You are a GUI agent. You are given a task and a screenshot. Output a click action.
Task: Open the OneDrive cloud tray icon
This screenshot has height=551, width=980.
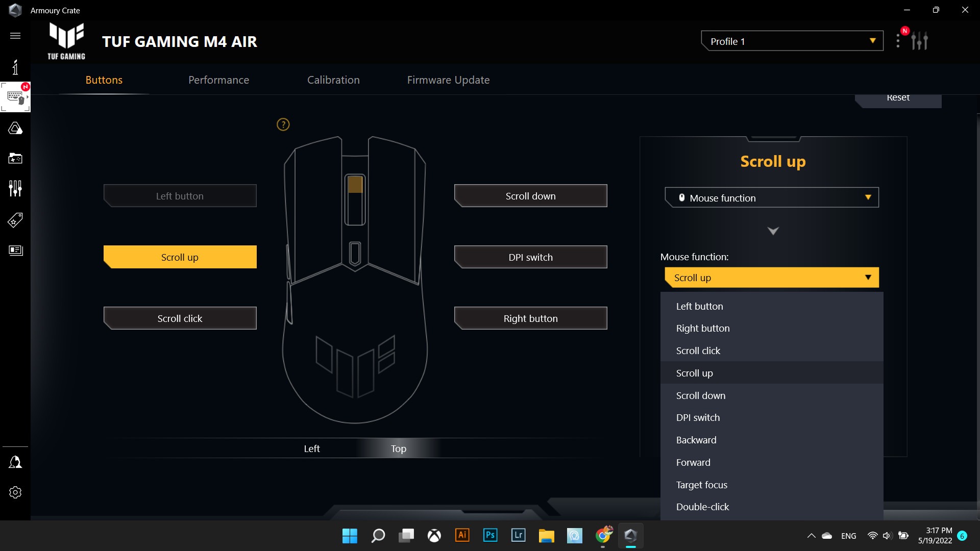pyautogui.click(x=827, y=536)
